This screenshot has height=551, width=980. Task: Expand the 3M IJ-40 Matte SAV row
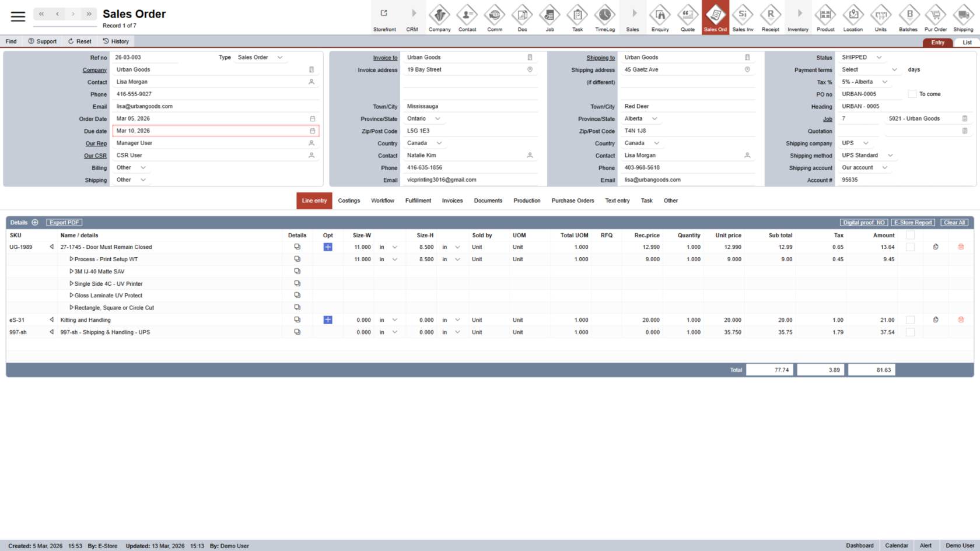tap(71, 272)
